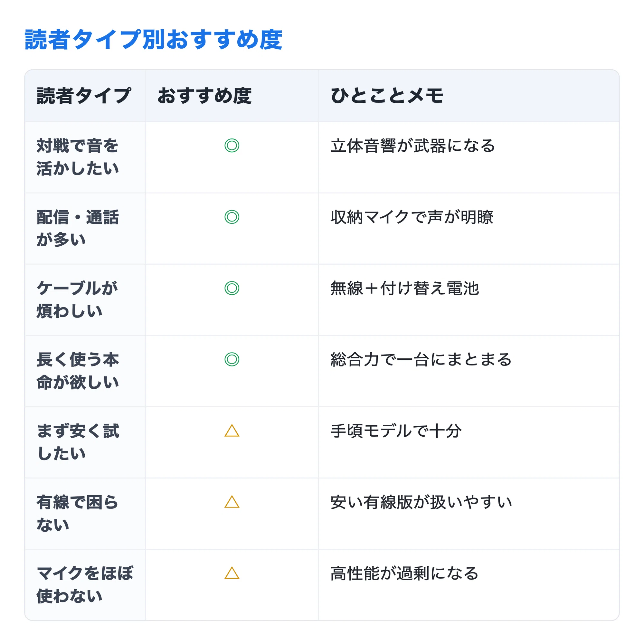644x644 pixels.
Task: Click the double-circle icon for 対戦で音を活かしたい
Action: pyautogui.click(x=232, y=145)
